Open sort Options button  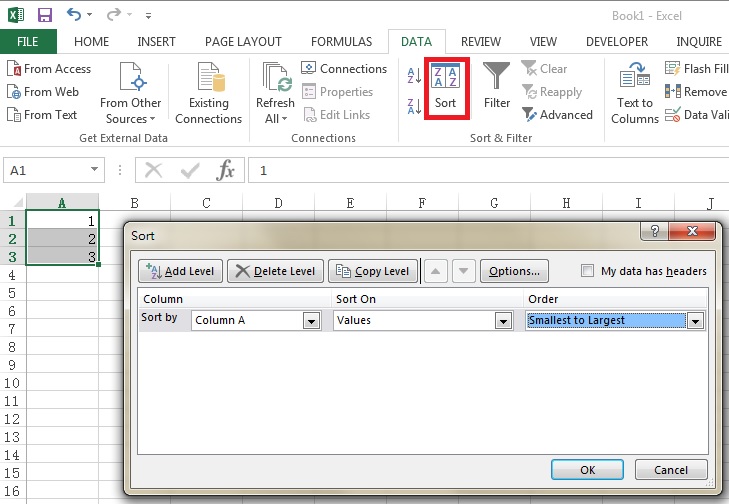[x=514, y=271]
